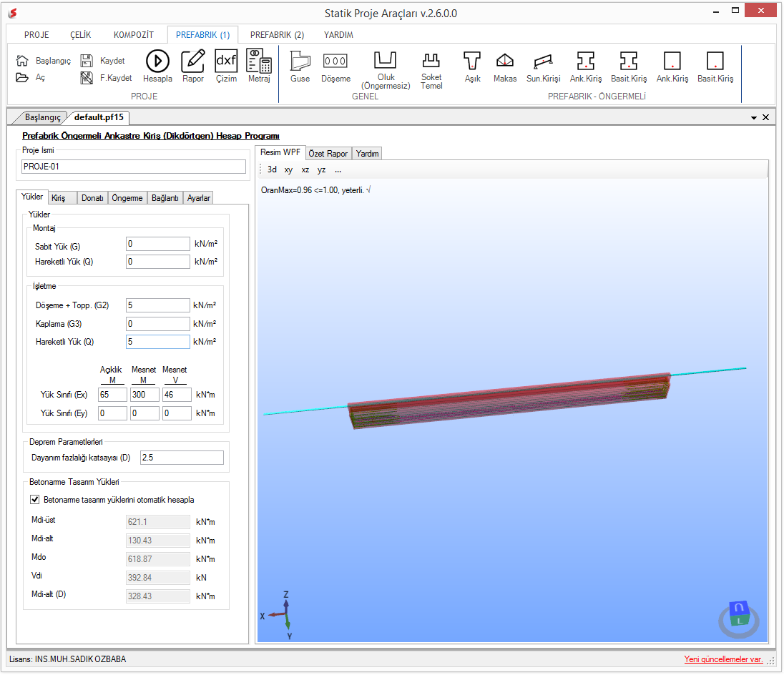The width and height of the screenshot is (784, 675).
Task: Open the document tab list dropdown arrow
Action: (x=753, y=118)
